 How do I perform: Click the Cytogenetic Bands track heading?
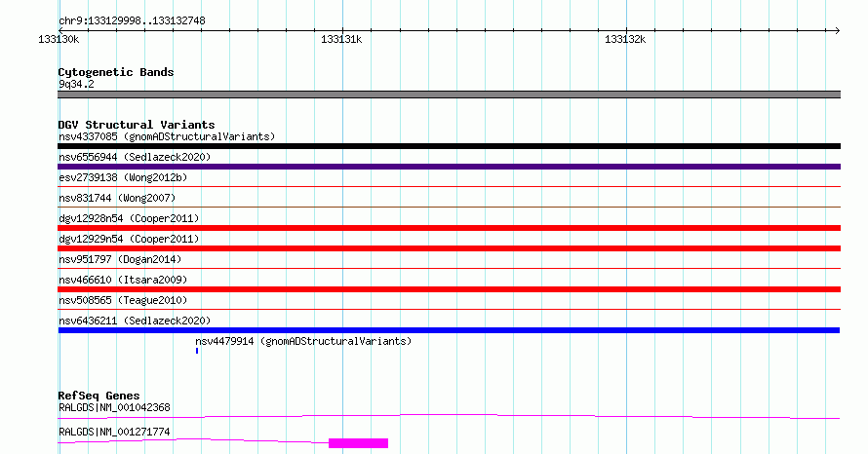(116, 72)
